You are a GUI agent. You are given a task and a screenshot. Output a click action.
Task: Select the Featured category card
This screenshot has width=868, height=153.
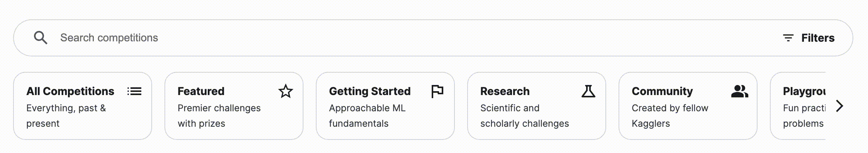pyautogui.click(x=234, y=106)
